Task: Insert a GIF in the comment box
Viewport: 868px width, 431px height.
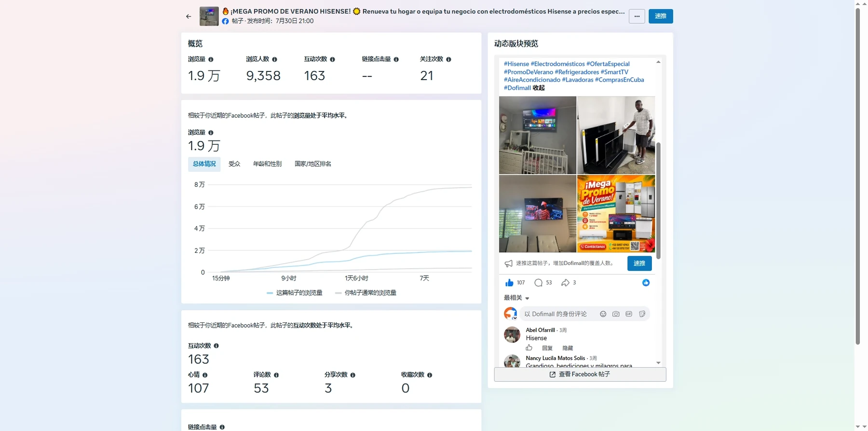Action: coord(629,314)
